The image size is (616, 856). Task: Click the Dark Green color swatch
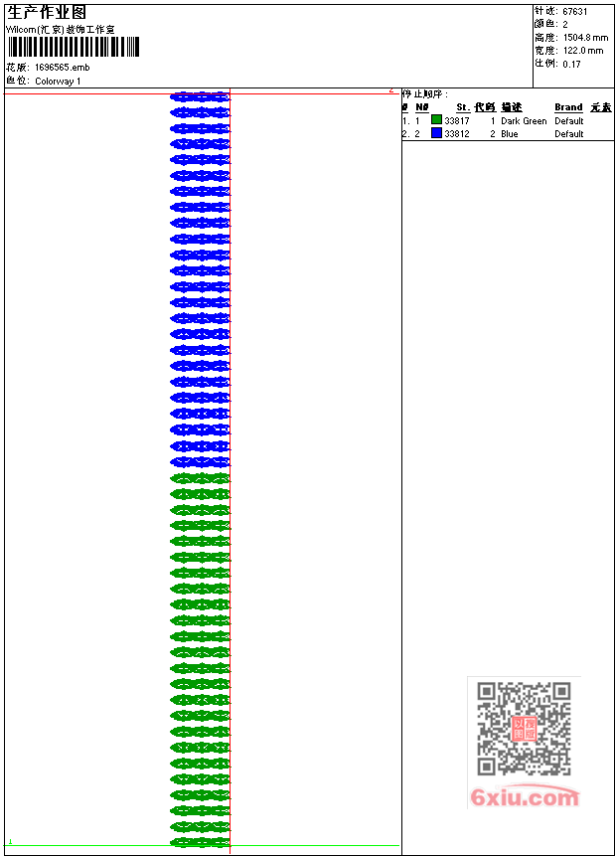pos(436,119)
